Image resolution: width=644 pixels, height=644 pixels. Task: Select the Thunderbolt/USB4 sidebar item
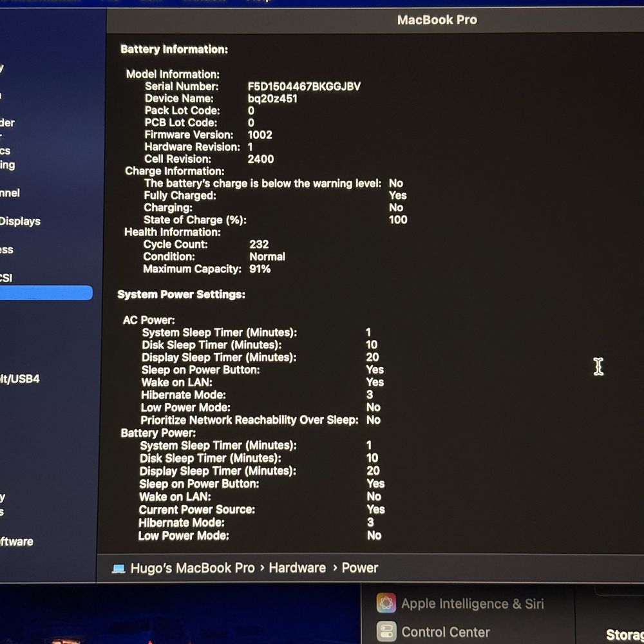point(20,379)
